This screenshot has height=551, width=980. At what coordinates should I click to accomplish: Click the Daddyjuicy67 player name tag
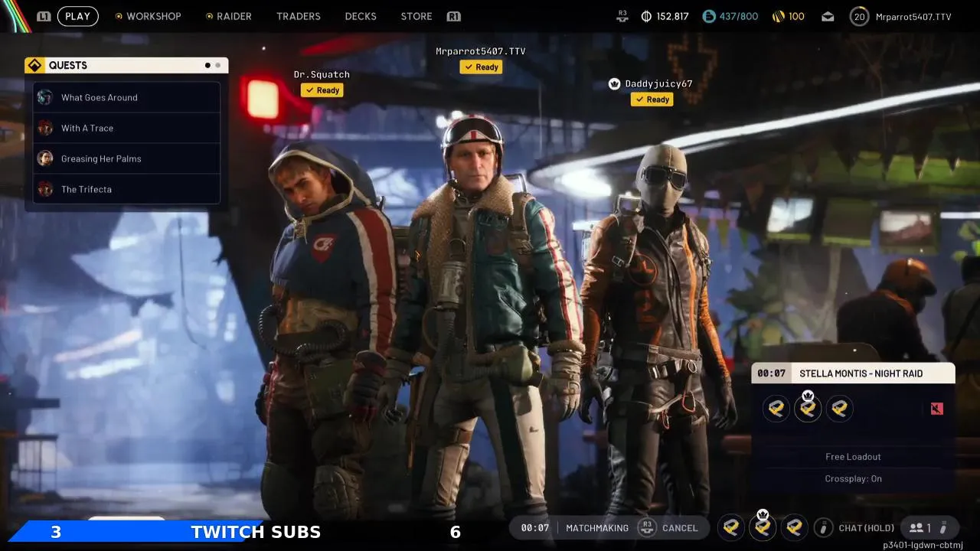pyautogui.click(x=658, y=83)
